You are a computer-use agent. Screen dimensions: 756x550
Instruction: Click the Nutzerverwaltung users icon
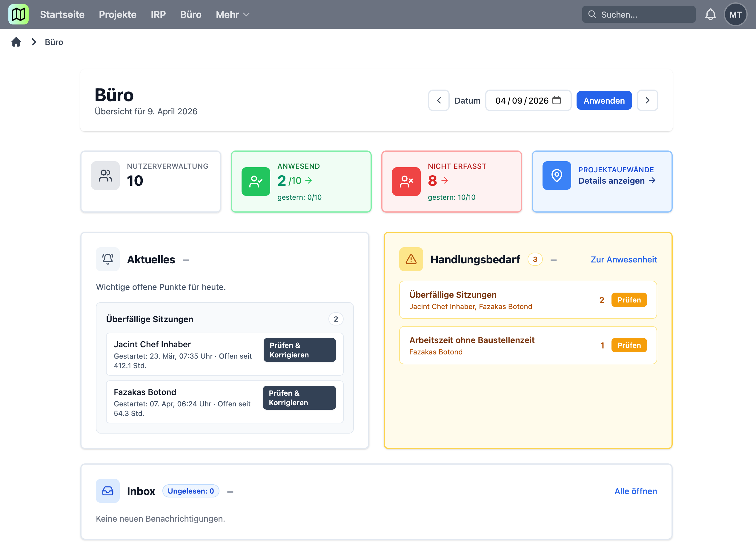(x=105, y=176)
